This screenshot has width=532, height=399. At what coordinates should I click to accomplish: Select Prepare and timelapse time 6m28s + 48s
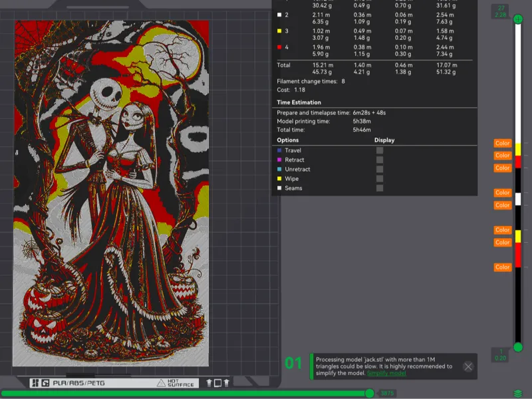[369, 112]
